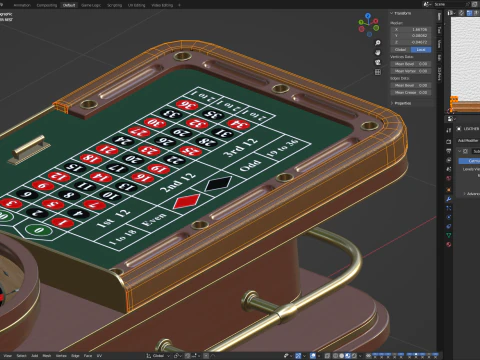Open the Global transform orientation dropdown
This screenshot has width=480, height=360.
coord(159,356)
